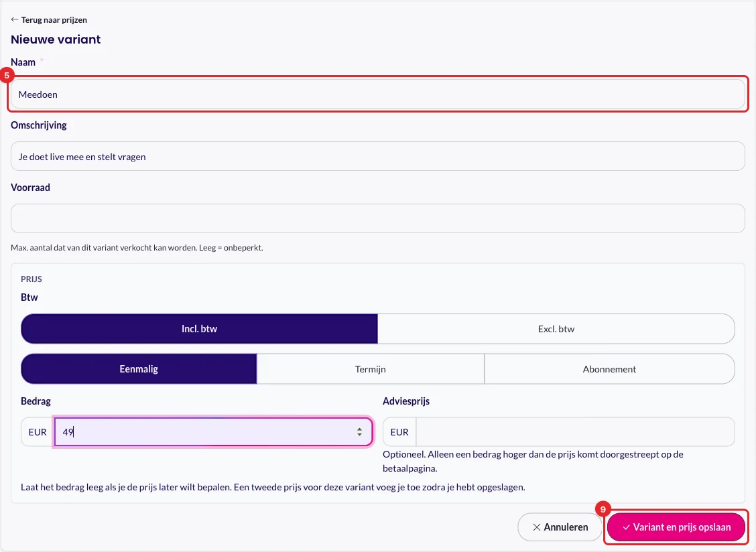756x552 pixels.
Task: Cancel with the Annuleren button
Action: [560, 527]
